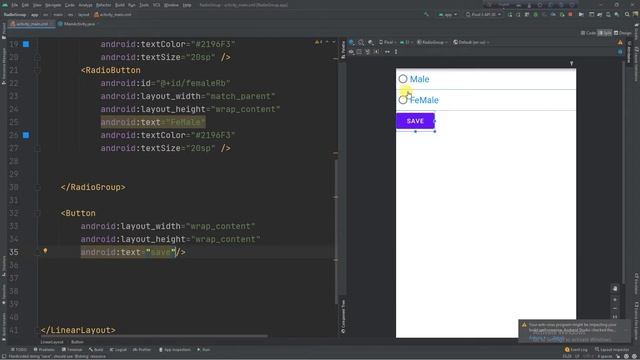Open the TODO tool window
Image resolution: width=640 pixels, height=360 pixels.
pyautogui.click(x=19, y=350)
